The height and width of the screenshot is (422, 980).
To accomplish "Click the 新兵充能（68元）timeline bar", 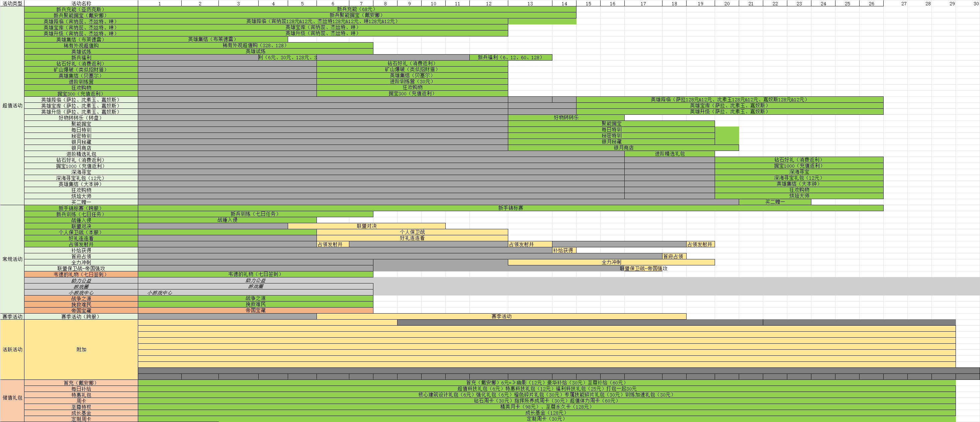I will [356, 9].
